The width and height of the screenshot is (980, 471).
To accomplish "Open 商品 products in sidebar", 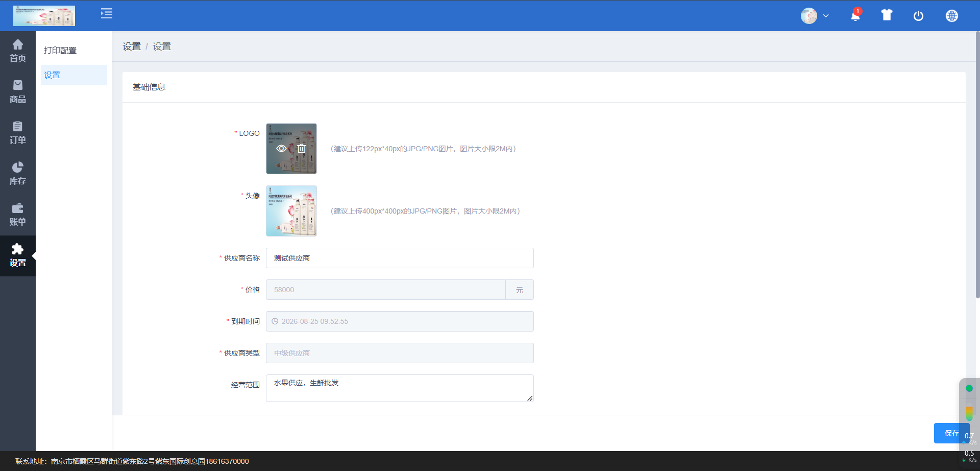I will click(18, 92).
